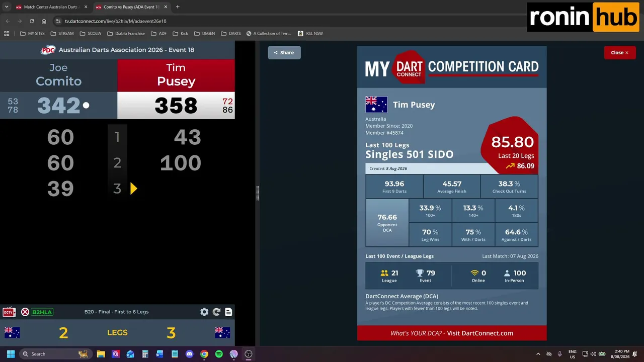Open the apps grid in bookmarks bar
Viewport: 644px width, 362px height.
[7, 34]
